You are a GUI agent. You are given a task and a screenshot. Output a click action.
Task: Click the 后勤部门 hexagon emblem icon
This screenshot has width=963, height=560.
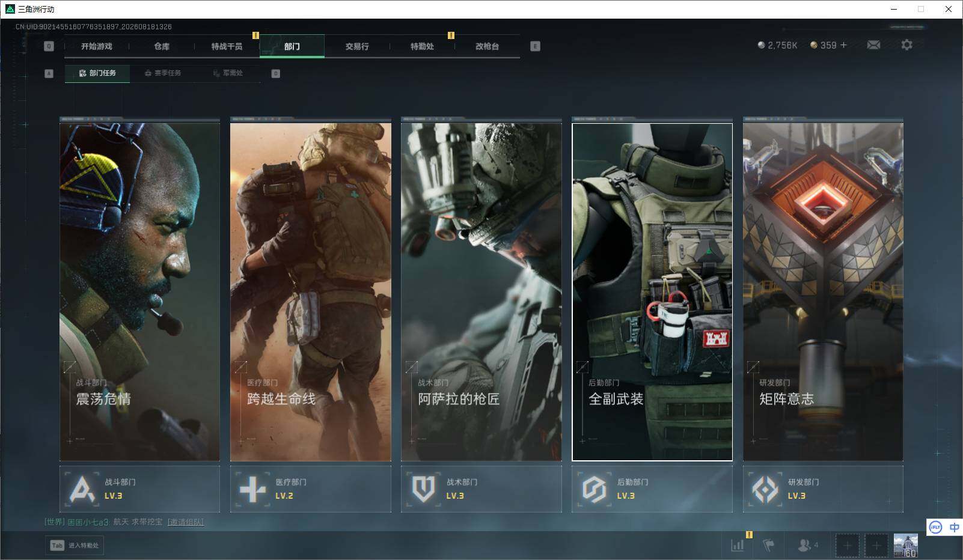coord(594,489)
